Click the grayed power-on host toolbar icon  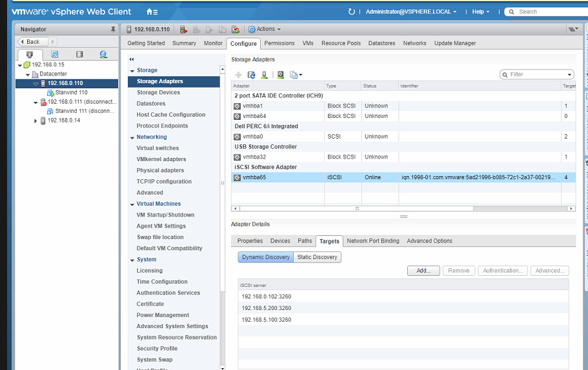[x=209, y=29]
